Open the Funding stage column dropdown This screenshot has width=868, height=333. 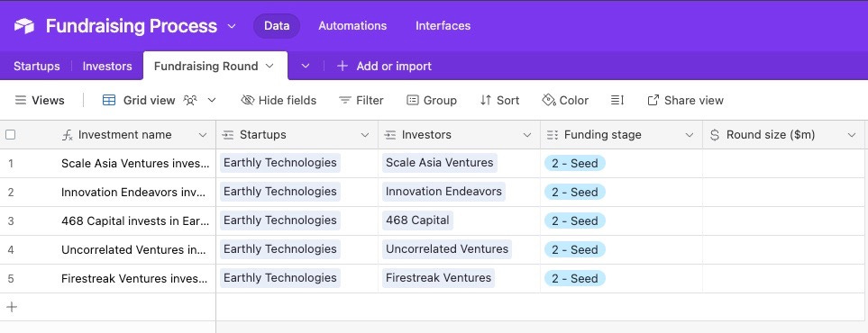point(690,135)
